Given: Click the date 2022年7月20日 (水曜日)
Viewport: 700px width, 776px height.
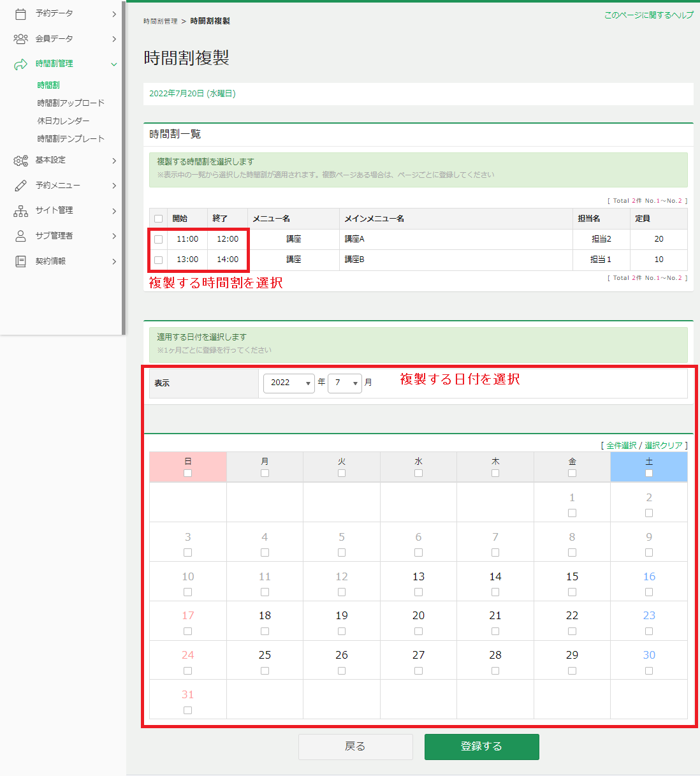Looking at the screenshot, I should pyautogui.click(x=193, y=94).
